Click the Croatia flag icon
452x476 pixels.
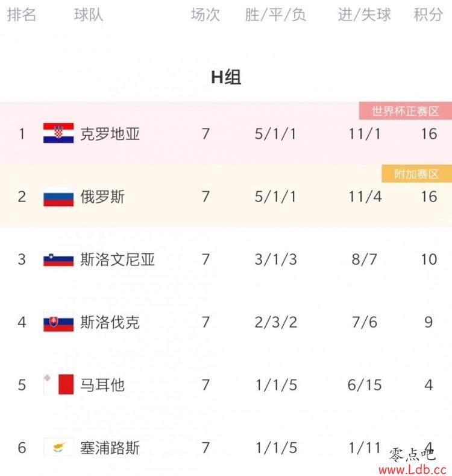click(x=58, y=133)
